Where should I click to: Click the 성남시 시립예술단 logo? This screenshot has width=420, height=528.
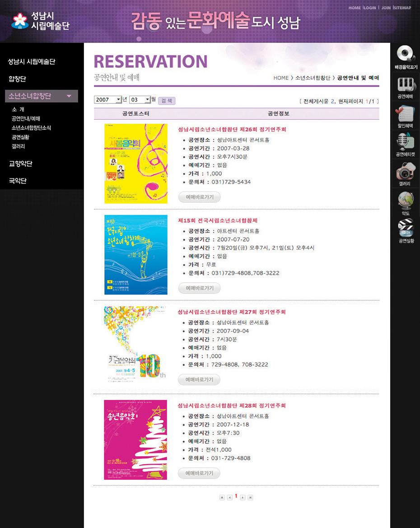[40, 21]
